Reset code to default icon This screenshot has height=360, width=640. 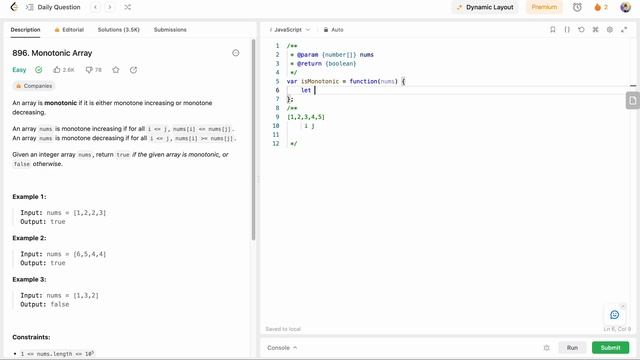coord(581,30)
